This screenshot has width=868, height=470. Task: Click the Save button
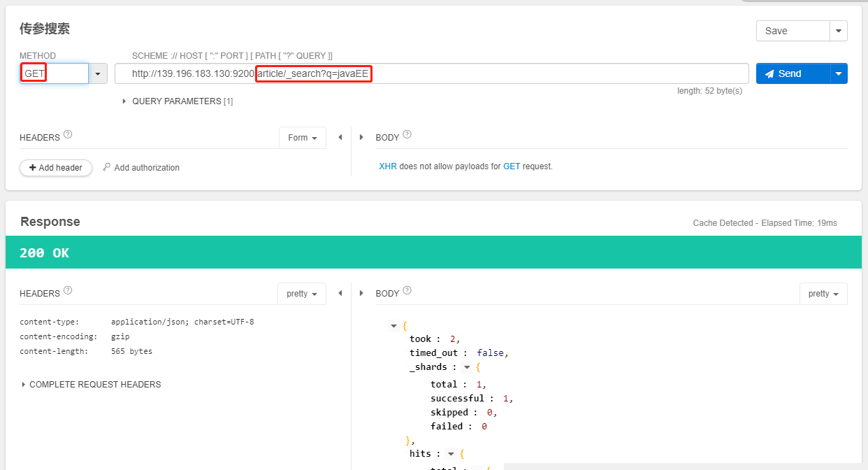pos(793,31)
